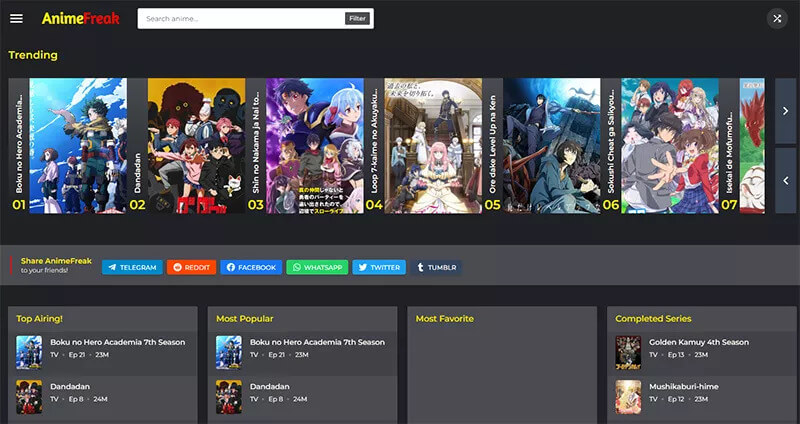Click the Trending section heading
800x424 pixels.
point(33,55)
